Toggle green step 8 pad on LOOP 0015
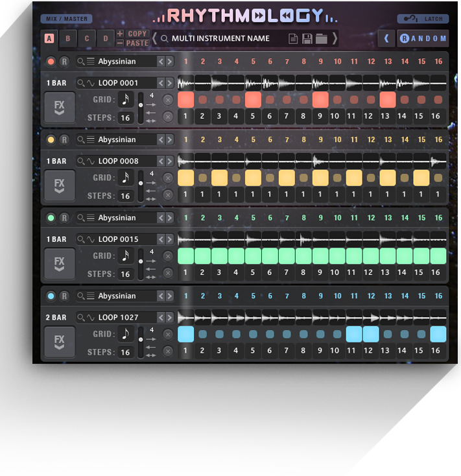 303,256
